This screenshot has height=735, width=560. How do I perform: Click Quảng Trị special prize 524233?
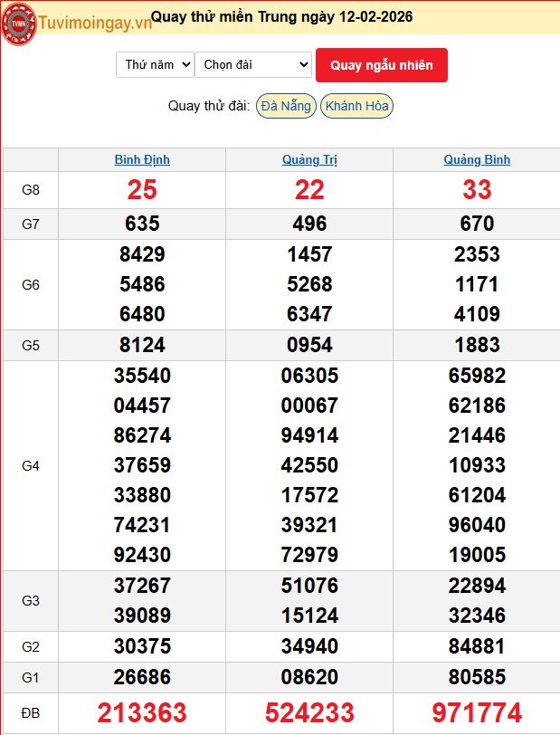click(x=309, y=712)
